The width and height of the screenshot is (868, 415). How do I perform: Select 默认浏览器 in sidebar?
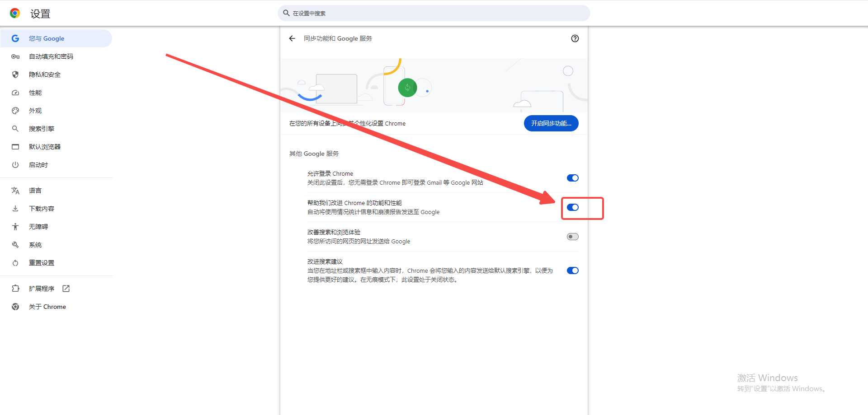[56, 147]
